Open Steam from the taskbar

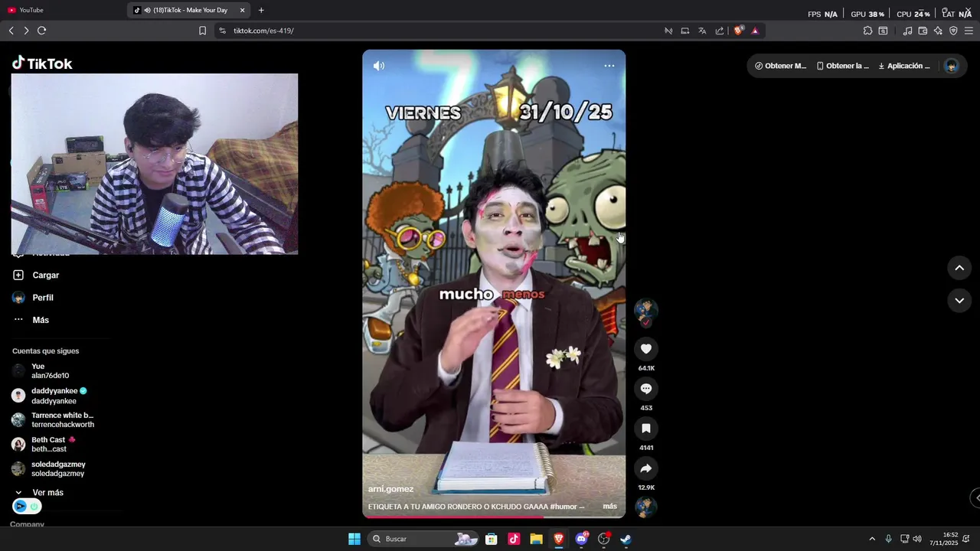point(626,539)
